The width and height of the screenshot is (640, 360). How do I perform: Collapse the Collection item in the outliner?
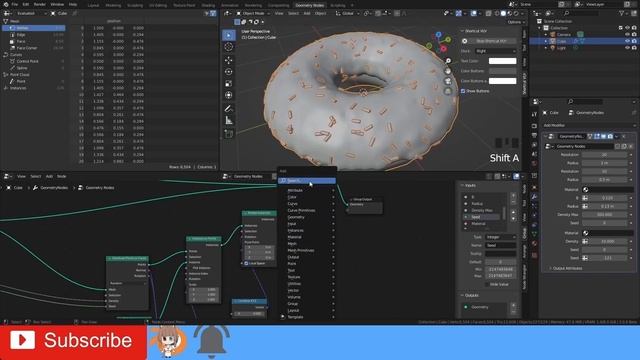click(x=540, y=28)
